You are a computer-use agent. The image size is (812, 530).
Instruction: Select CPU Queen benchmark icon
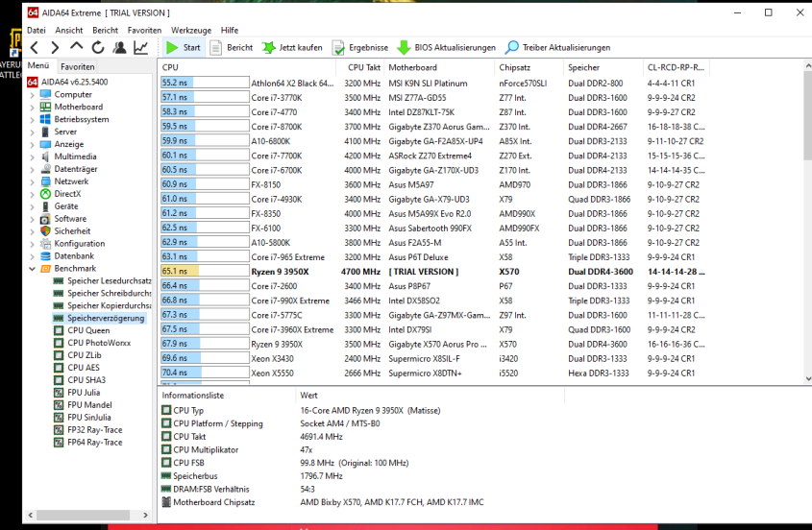(x=59, y=330)
